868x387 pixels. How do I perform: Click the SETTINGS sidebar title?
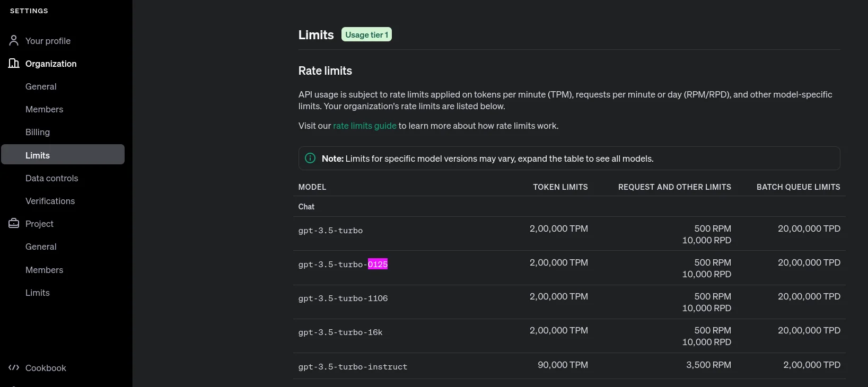[29, 11]
